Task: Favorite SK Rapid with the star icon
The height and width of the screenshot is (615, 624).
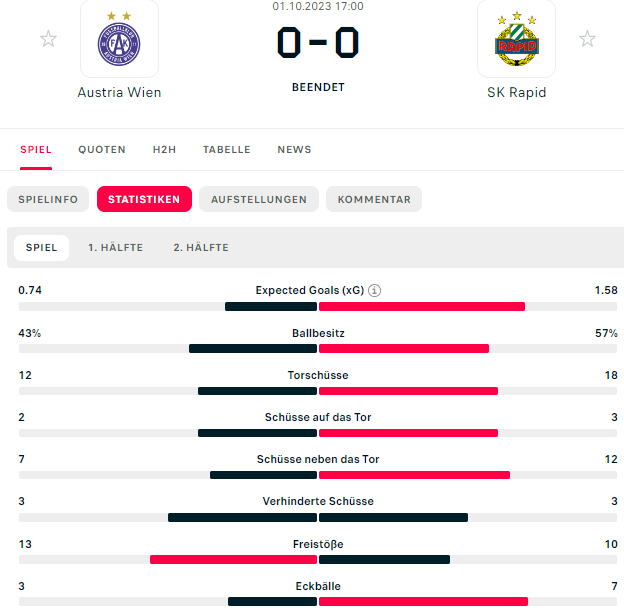Action: (587, 39)
